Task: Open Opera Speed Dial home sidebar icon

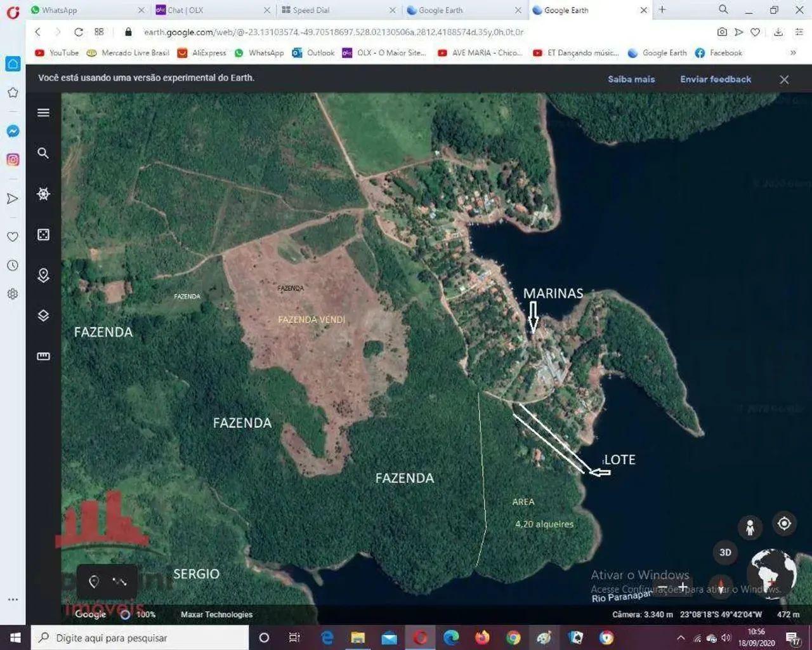Action: [13, 63]
